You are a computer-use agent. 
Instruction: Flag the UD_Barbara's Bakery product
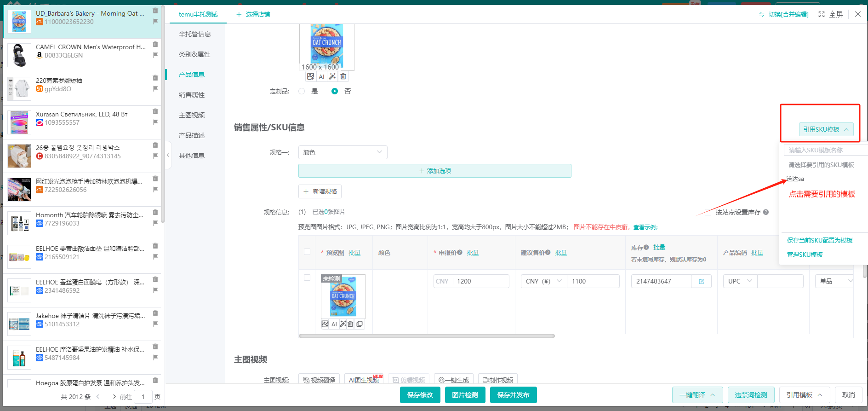coord(155,21)
